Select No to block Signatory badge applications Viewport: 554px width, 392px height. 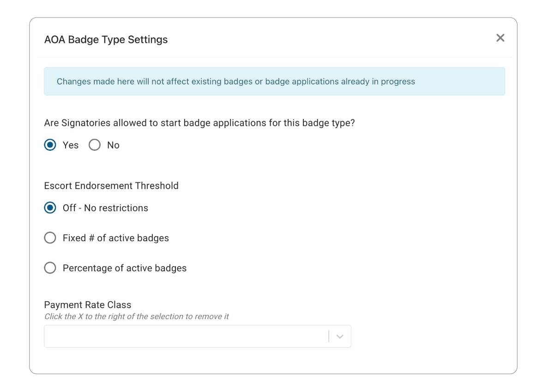click(95, 145)
